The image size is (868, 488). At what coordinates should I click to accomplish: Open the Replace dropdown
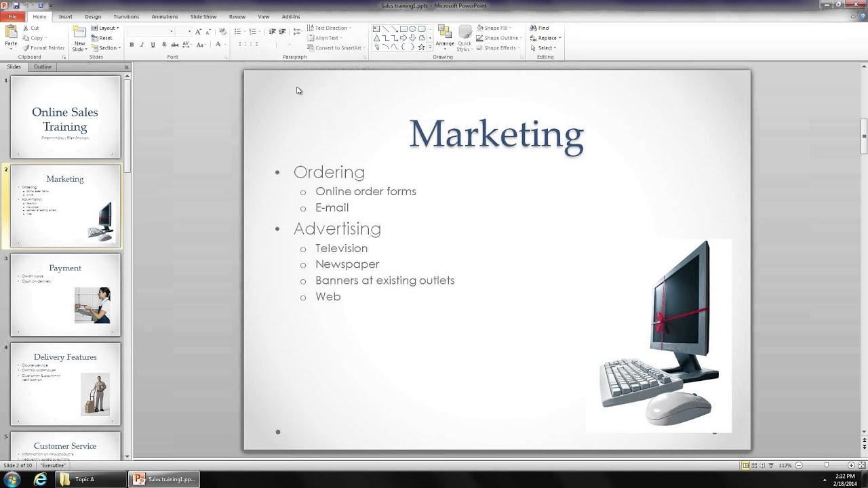[545, 38]
